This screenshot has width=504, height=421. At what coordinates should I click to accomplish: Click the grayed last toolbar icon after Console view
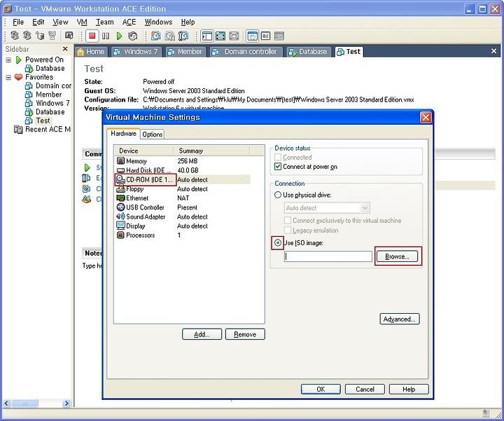click(279, 36)
